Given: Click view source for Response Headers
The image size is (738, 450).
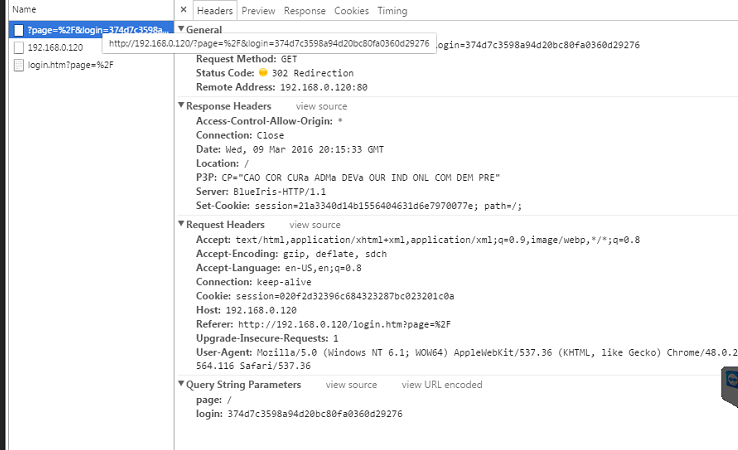Looking at the screenshot, I should coord(321,106).
